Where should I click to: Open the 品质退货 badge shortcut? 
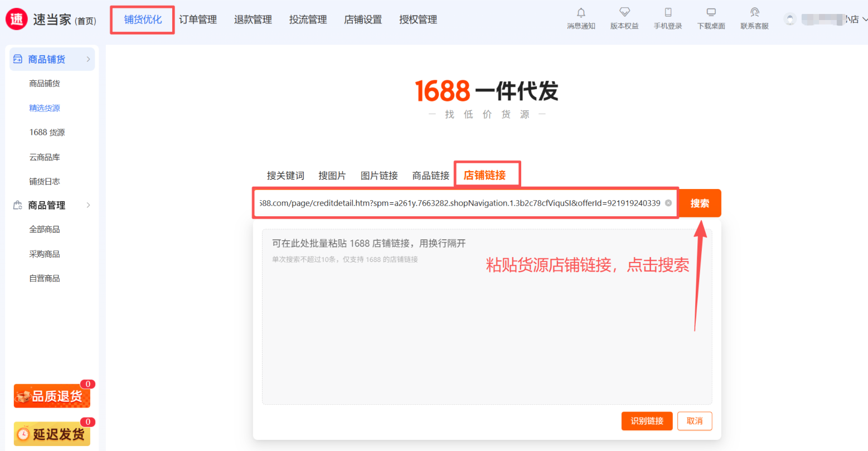(x=52, y=396)
